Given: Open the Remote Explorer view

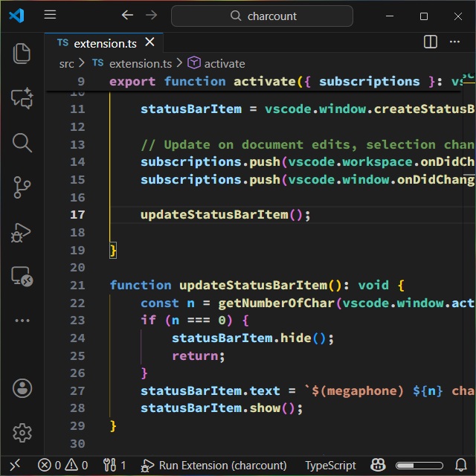Looking at the screenshot, I should 22,277.
